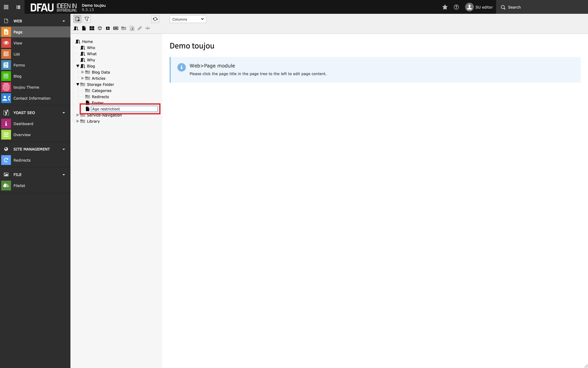Collapse the Blog tree node
This screenshot has width=588, height=368.
click(x=78, y=66)
